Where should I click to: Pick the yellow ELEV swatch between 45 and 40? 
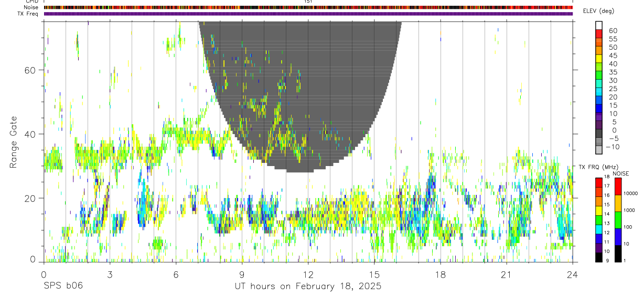click(x=598, y=59)
